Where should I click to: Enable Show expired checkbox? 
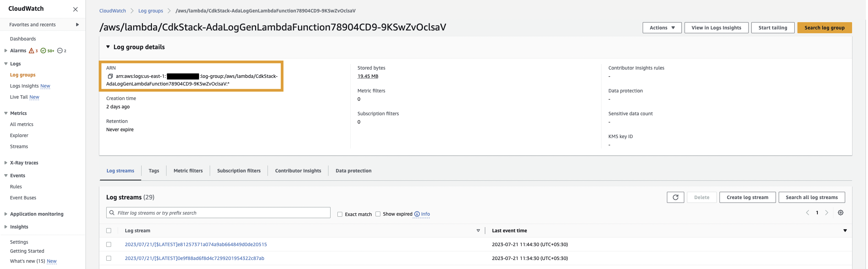click(378, 214)
